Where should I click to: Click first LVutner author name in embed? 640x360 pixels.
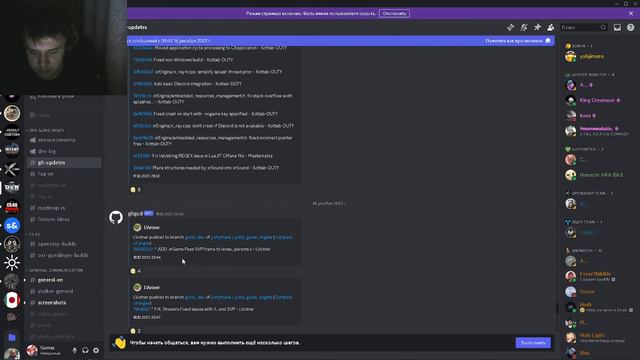151,227
